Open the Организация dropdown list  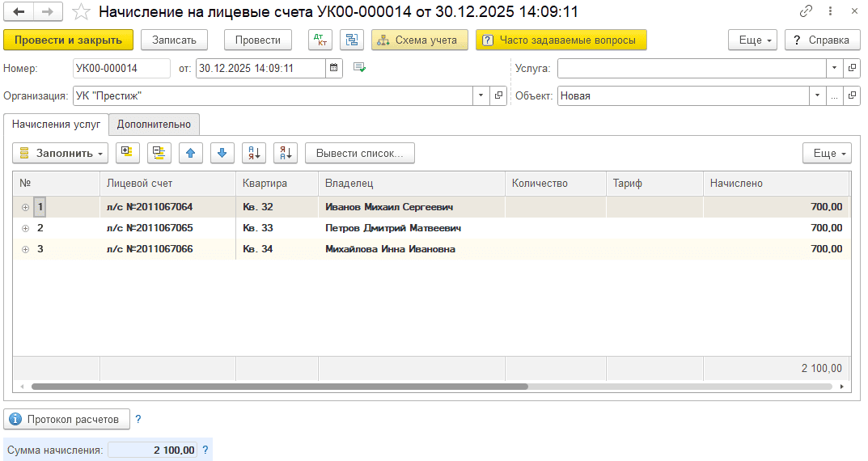click(481, 95)
